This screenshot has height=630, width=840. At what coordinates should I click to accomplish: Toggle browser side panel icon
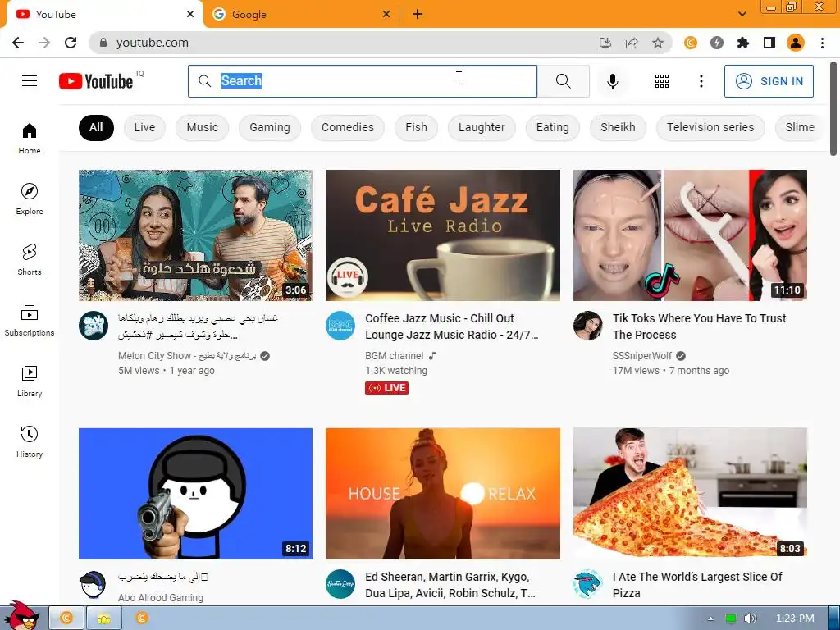769,43
